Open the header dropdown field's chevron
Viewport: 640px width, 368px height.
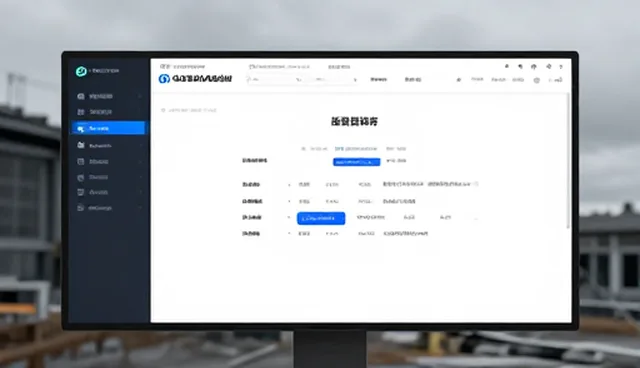pos(355,80)
